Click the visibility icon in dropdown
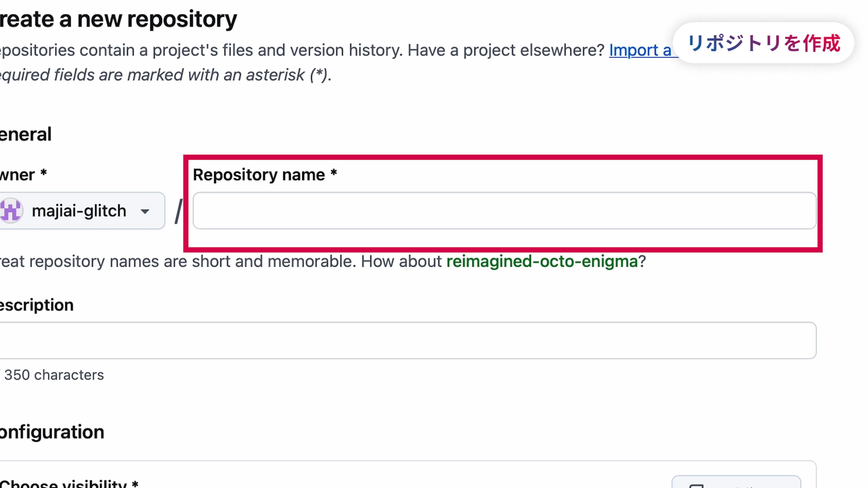This screenshot has height=488, width=868. [696, 486]
